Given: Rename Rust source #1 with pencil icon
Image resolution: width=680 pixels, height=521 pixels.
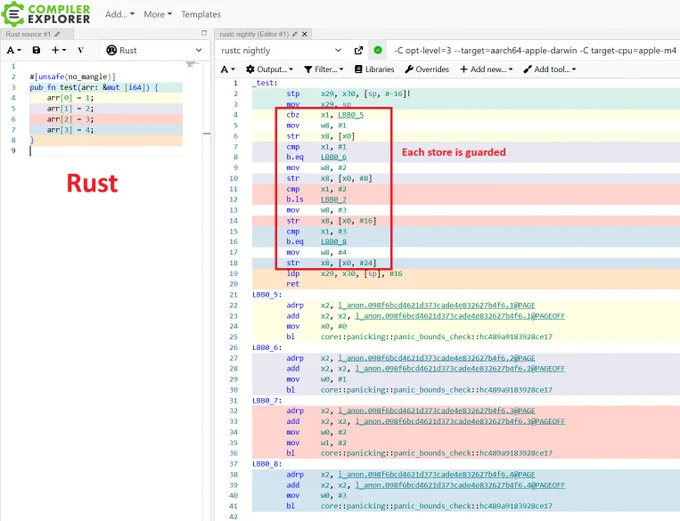Looking at the screenshot, I should point(57,34).
